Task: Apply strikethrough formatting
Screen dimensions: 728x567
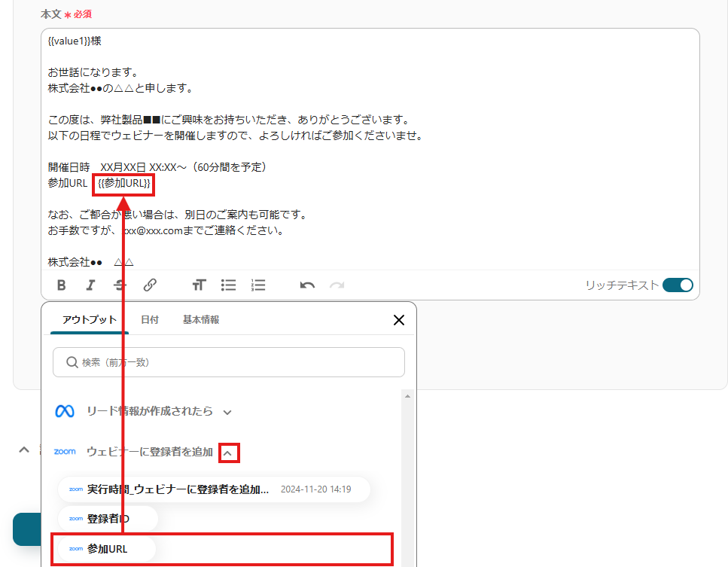Action: point(120,285)
